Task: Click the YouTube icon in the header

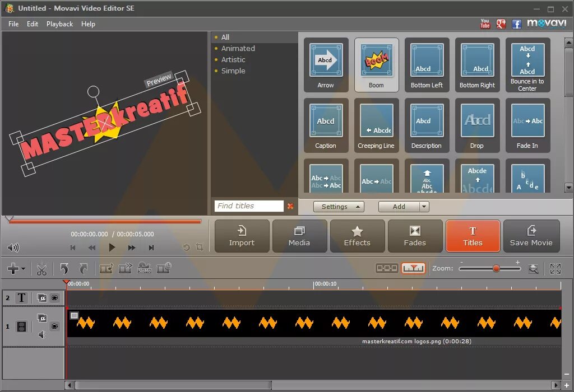Action: click(485, 24)
